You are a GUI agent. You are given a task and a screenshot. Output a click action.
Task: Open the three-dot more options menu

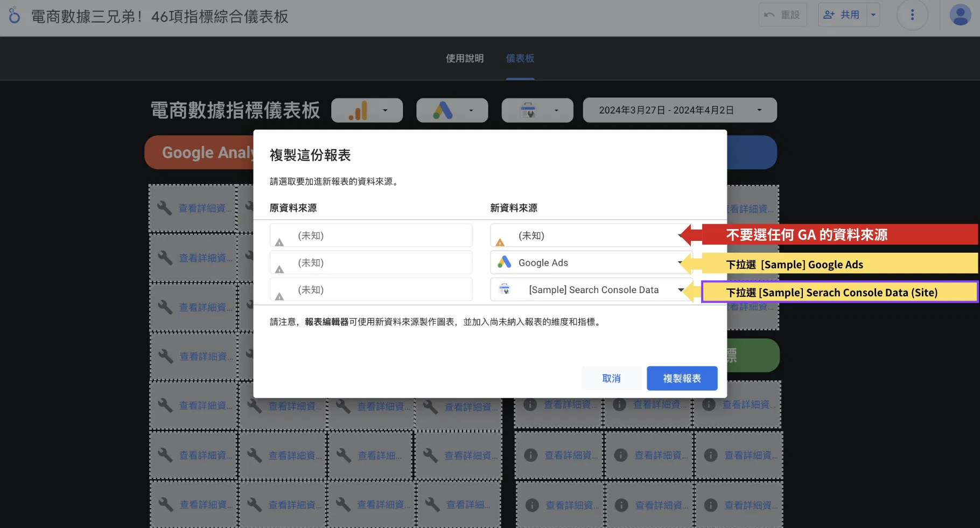912,15
